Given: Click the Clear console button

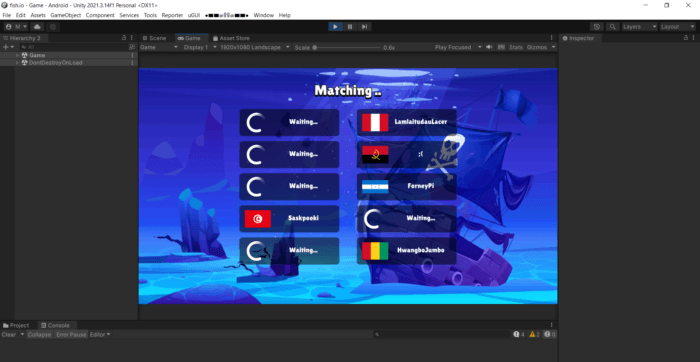Looking at the screenshot, I should [x=9, y=334].
